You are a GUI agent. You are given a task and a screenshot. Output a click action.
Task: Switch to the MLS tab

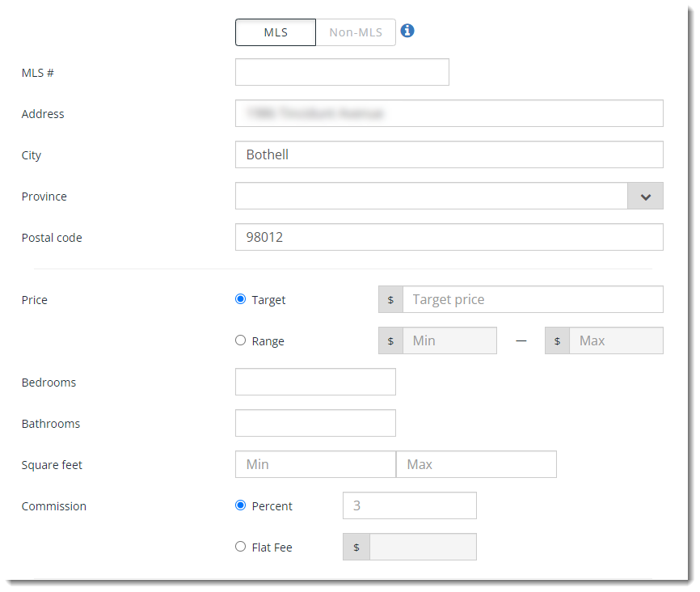pyautogui.click(x=275, y=32)
